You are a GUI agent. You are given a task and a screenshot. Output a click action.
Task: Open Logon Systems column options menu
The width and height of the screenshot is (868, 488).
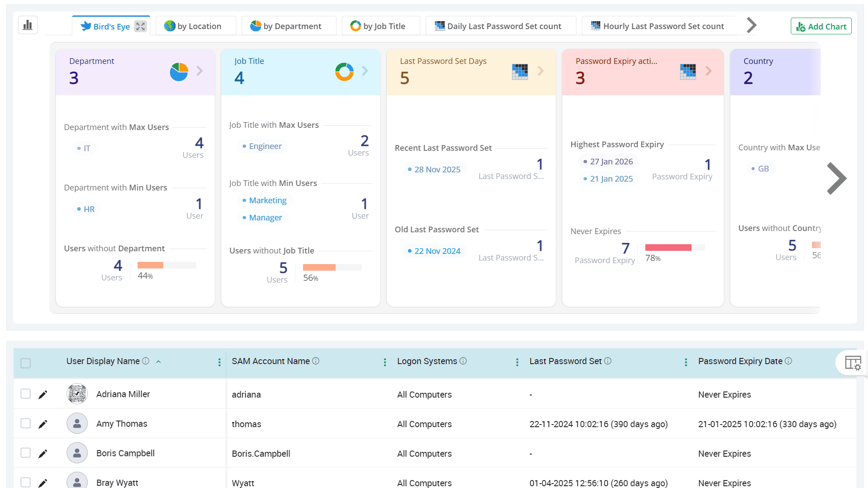coord(517,362)
